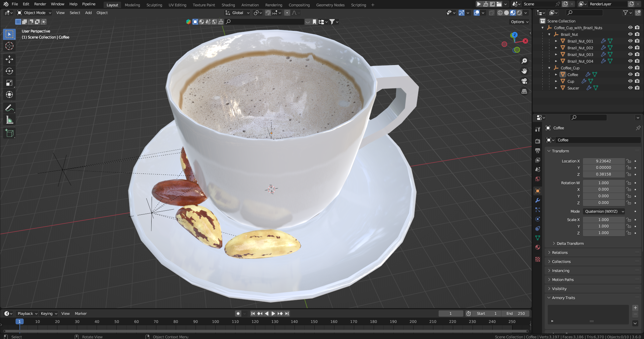Open the Object Data properties tab
Image resolution: width=644 pixels, height=339 pixels.
pos(538,238)
